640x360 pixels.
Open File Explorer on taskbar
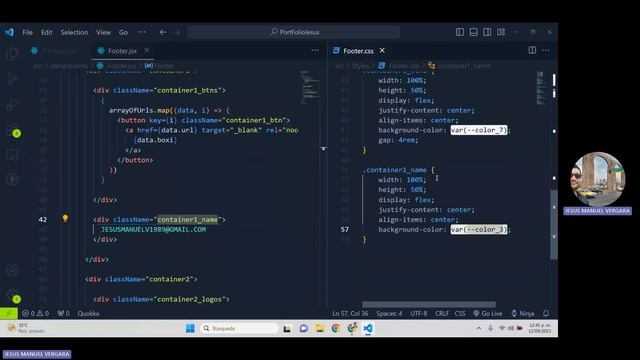(x=319, y=328)
